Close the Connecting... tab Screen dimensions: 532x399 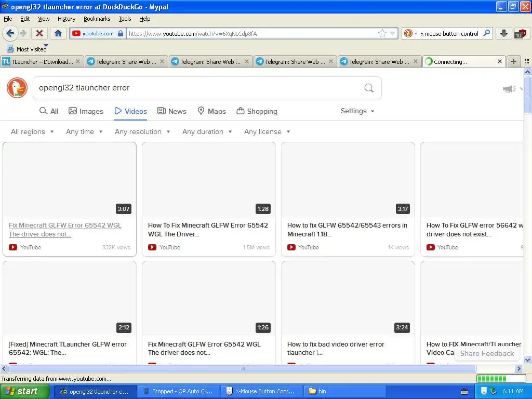coord(499,61)
